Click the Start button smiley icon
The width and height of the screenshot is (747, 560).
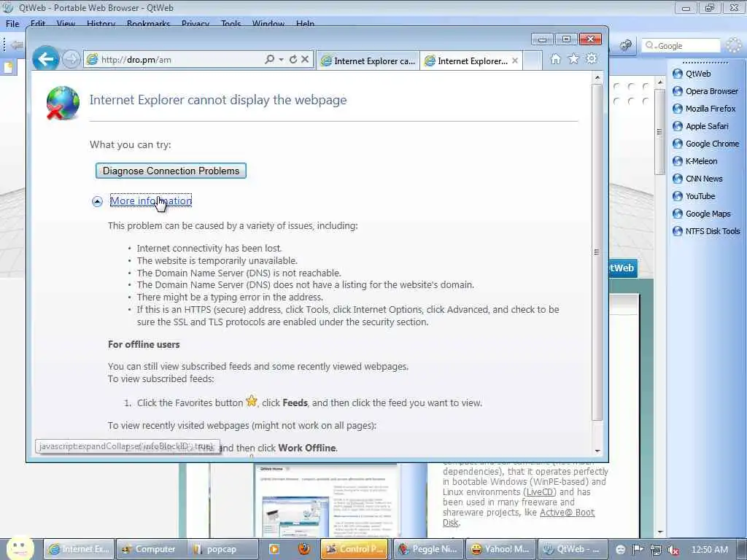18,548
